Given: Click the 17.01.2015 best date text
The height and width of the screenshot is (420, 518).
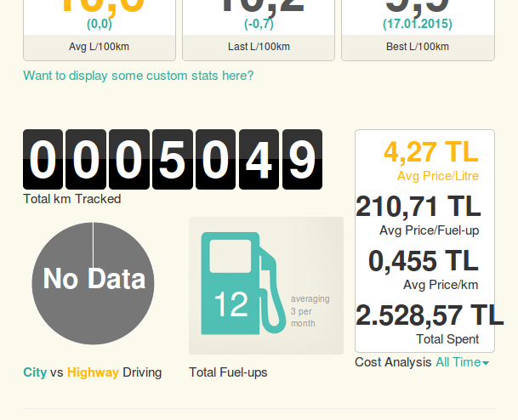Looking at the screenshot, I should [x=418, y=24].
